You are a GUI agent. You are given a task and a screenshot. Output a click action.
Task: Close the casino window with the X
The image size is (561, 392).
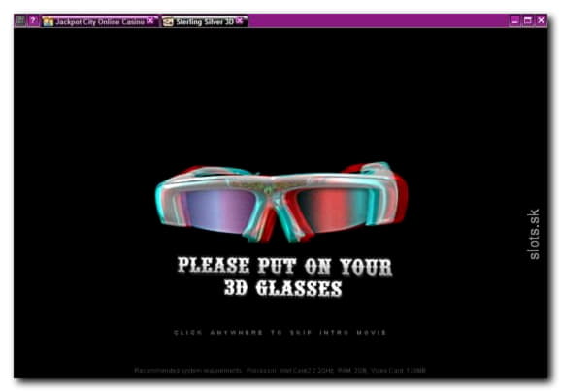541,20
